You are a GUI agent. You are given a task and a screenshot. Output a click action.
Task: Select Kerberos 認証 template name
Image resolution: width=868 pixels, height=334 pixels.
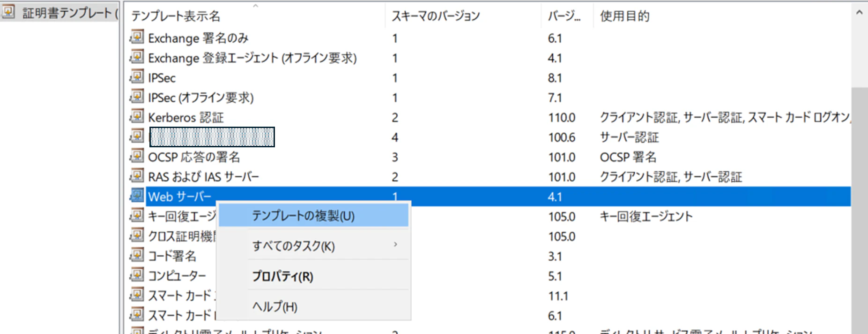186,117
